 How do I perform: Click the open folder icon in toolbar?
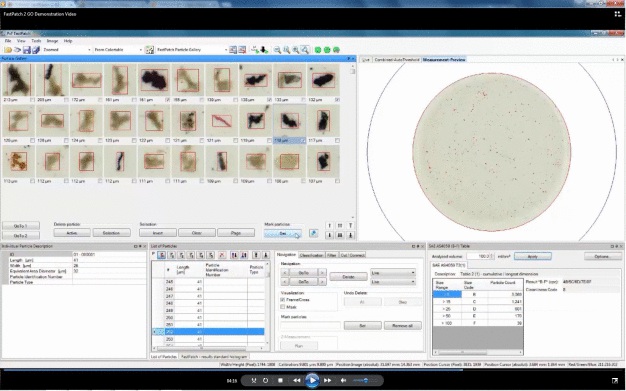[x=8, y=50]
